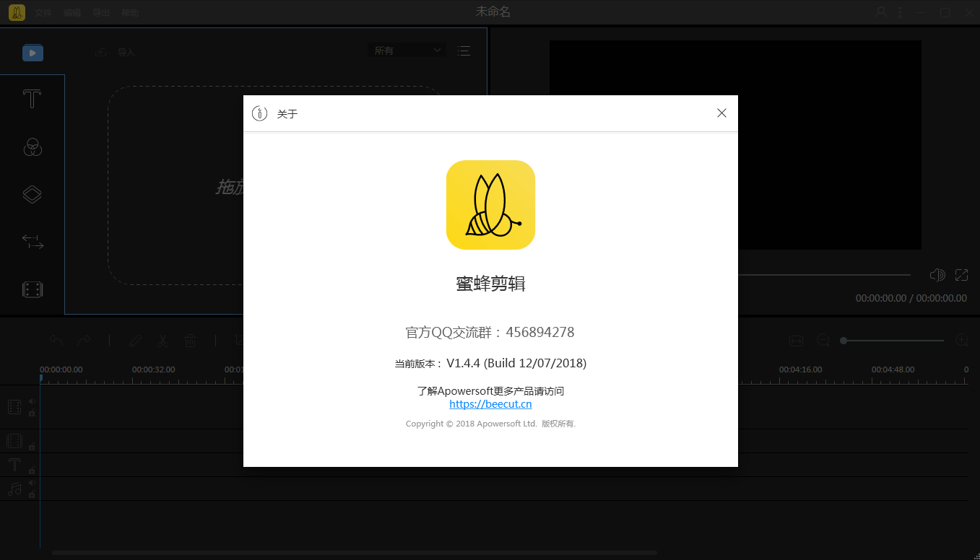Viewport: 980px width, 560px height.
Task: Open the Filters three-circles panel in sidebar
Action: pos(32,147)
